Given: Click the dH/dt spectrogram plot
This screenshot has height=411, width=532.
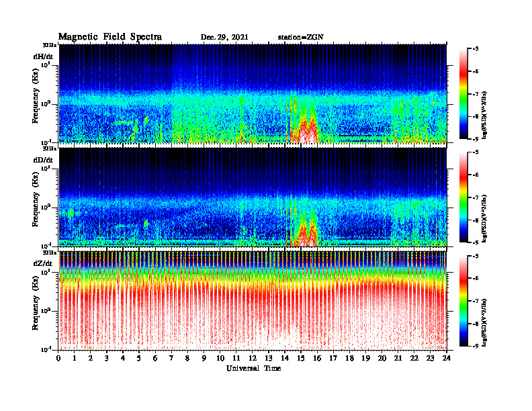Looking at the screenshot, I should coord(253,93).
